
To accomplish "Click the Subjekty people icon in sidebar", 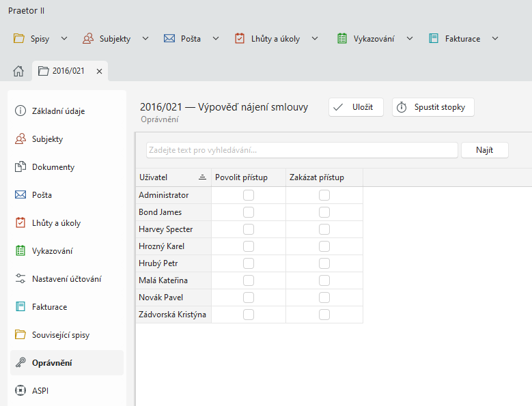I will pyautogui.click(x=20, y=139).
